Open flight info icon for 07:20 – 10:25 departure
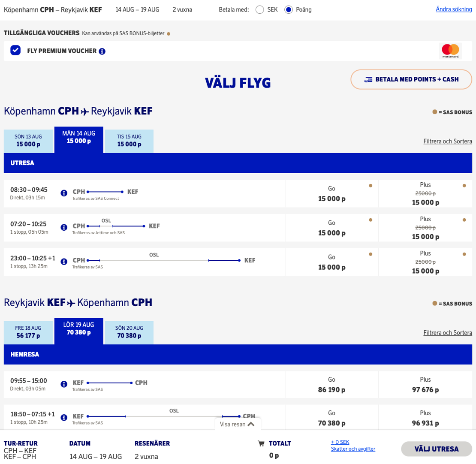The height and width of the screenshot is (464, 476). point(64,227)
